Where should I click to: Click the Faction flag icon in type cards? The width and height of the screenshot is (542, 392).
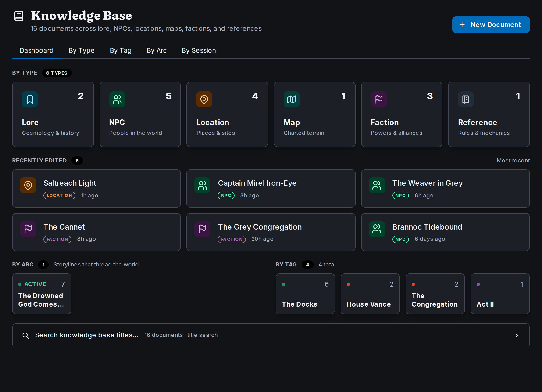click(378, 99)
